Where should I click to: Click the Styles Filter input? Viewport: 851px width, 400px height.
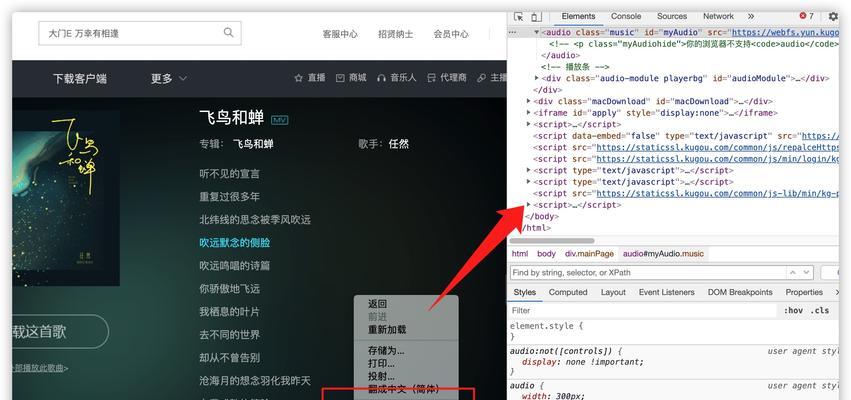click(643, 310)
